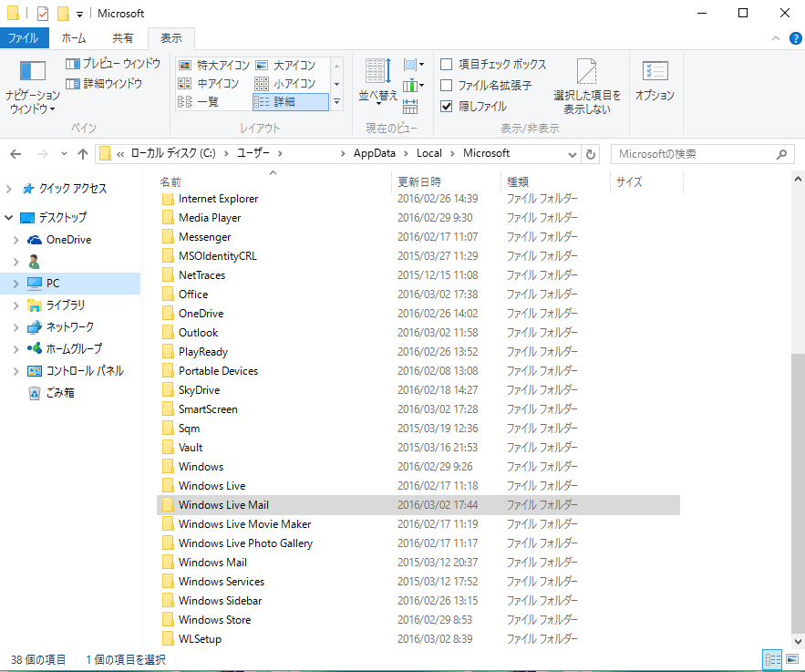
Task: Expand the Libraries (ライブラリ) tree node
Action: coord(15,305)
